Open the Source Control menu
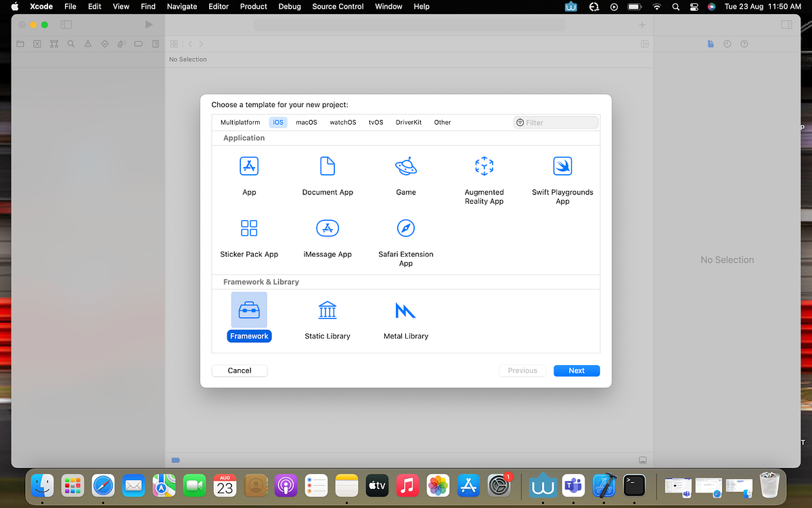This screenshot has width=812, height=508. point(338,7)
